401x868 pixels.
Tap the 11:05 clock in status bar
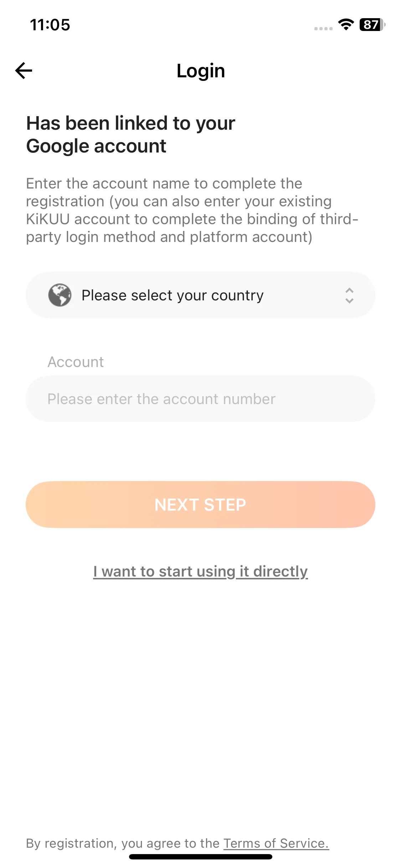tap(50, 25)
